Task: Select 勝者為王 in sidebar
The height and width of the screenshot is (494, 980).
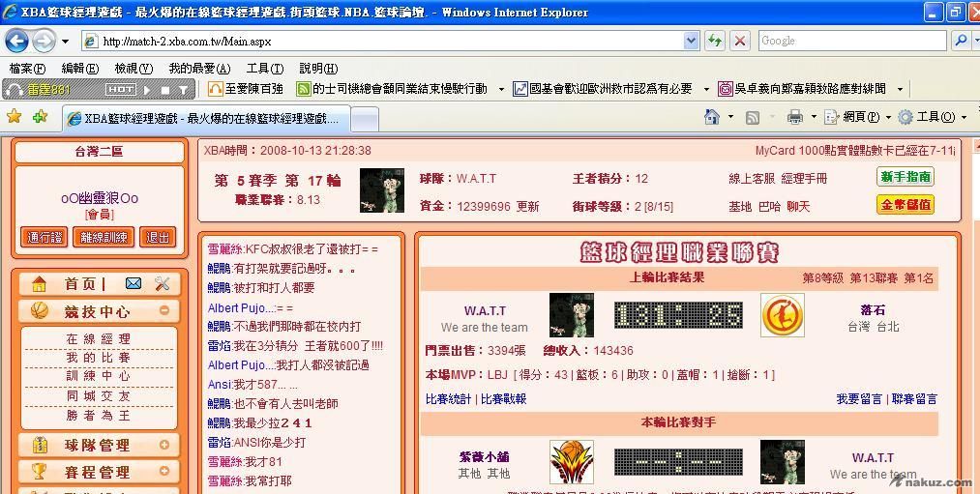Action: [x=99, y=415]
